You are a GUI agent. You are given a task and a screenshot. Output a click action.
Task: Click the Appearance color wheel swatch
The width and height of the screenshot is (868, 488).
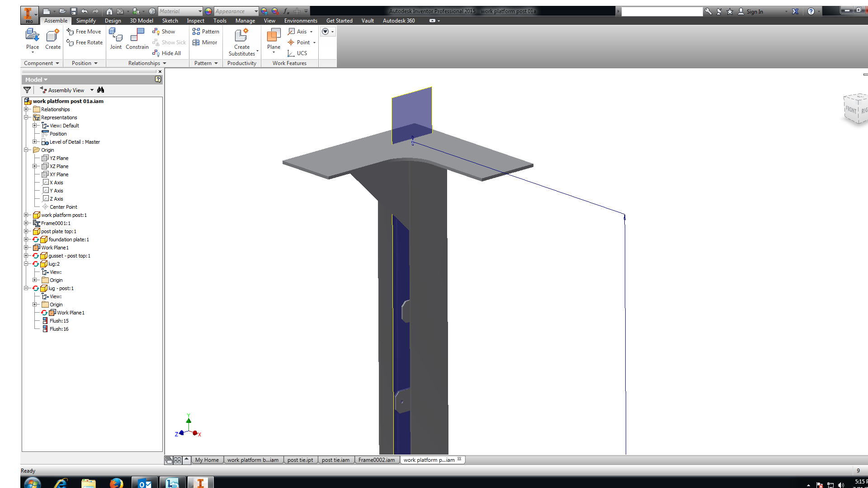[x=208, y=11]
